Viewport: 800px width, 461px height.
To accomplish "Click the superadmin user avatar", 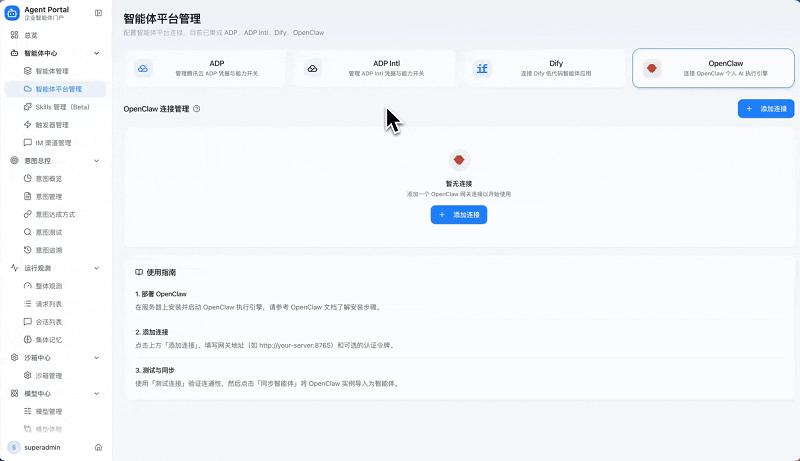I will click(x=13, y=447).
